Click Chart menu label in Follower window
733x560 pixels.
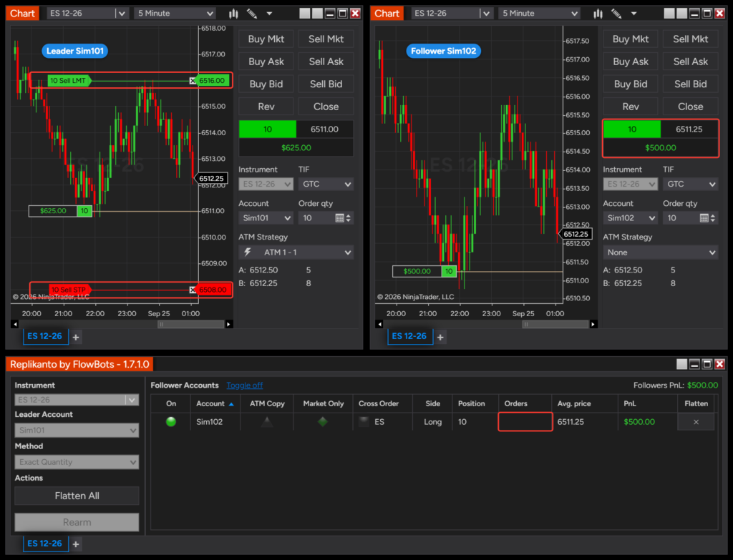pyautogui.click(x=387, y=14)
